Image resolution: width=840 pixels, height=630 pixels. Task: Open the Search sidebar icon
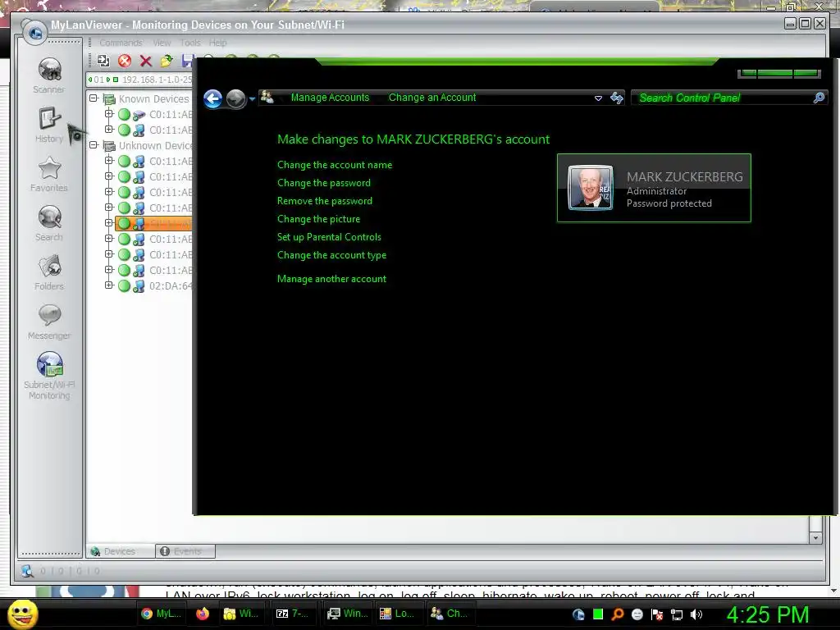click(x=49, y=223)
